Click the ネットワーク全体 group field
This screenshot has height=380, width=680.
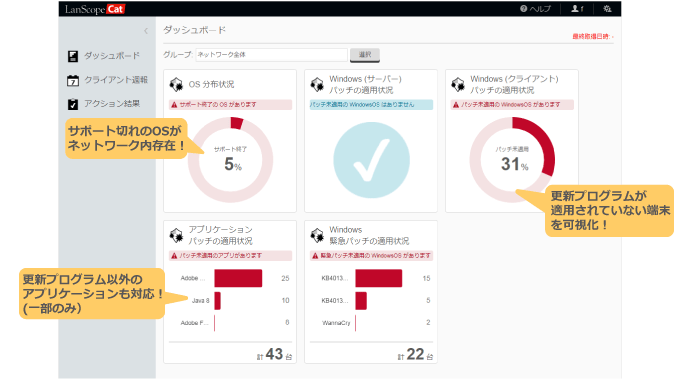click(x=271, y=55)
